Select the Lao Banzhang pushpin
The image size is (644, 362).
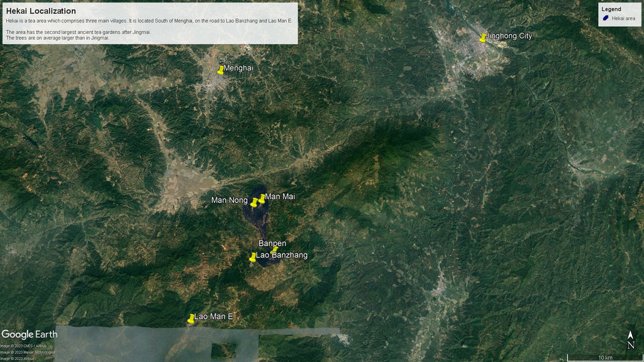[253, 256]
